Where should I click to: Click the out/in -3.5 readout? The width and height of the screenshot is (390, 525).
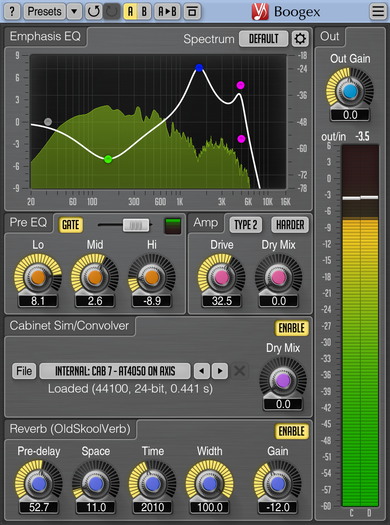pos(362,137)
